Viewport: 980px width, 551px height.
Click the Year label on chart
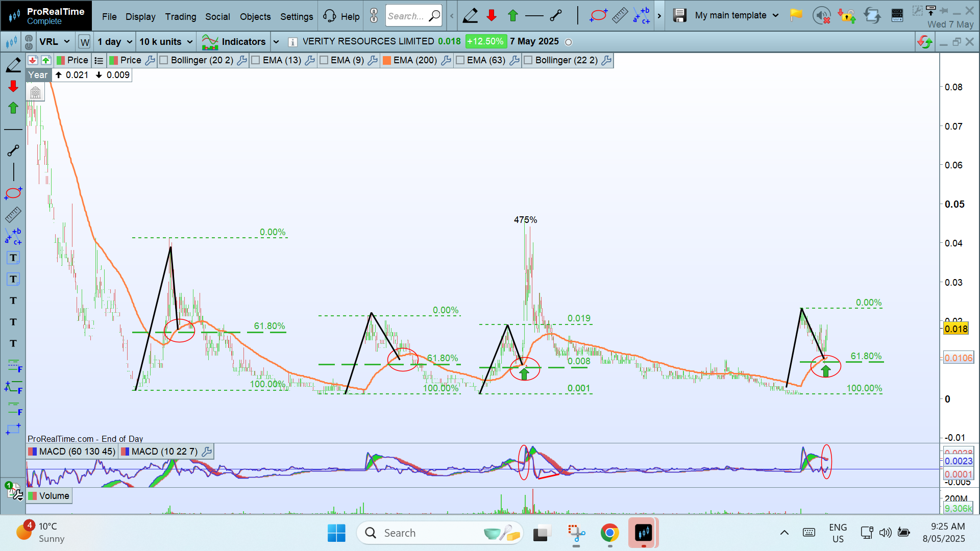(38, 75)
